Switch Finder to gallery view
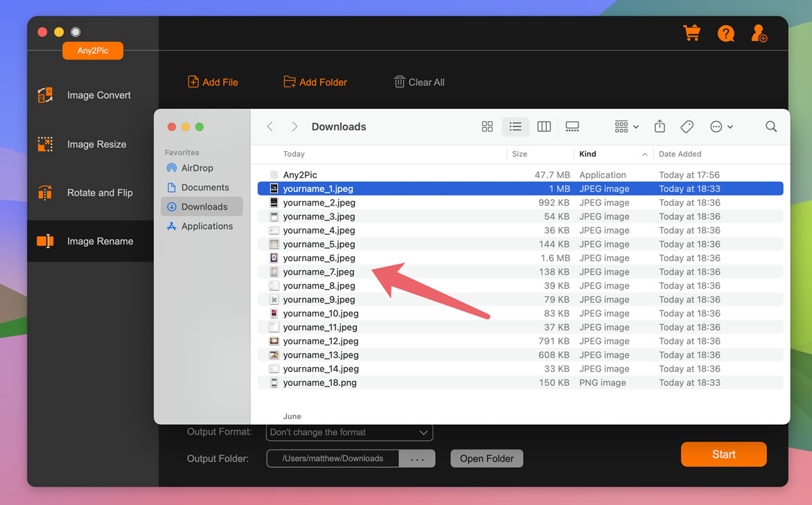 [572, 127]
